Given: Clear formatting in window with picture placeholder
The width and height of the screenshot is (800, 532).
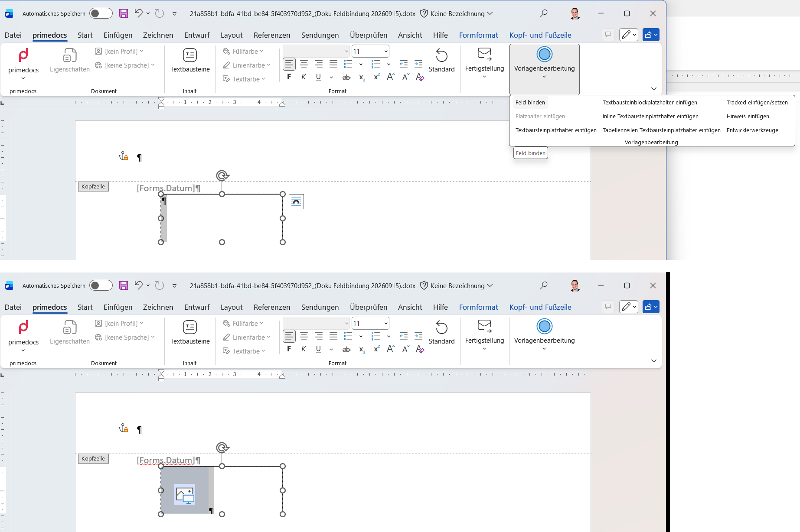Looking at the screenshot, I should [x=420, y=349].
